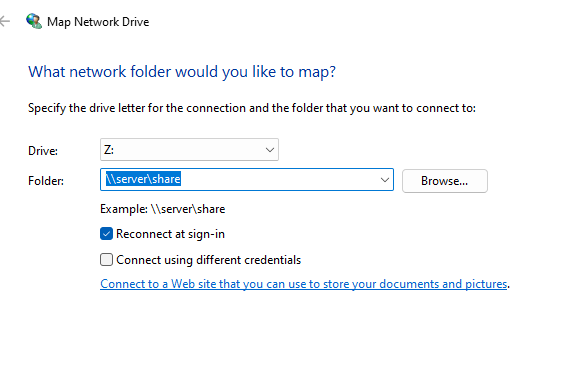
Task: Open the Z: drive letter combo box
Action: pyautogui.click(x=189, y=150)
